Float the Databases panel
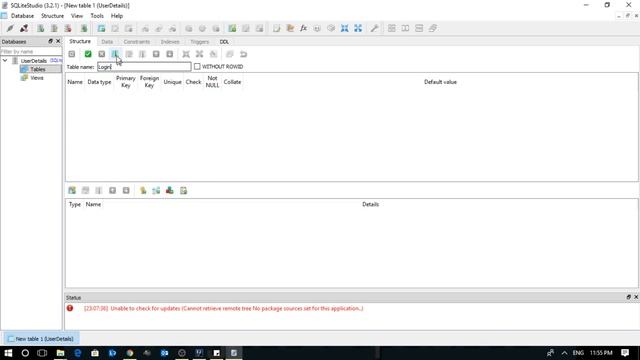Viewport: 640px width, 360px height. tap(51, 41)
